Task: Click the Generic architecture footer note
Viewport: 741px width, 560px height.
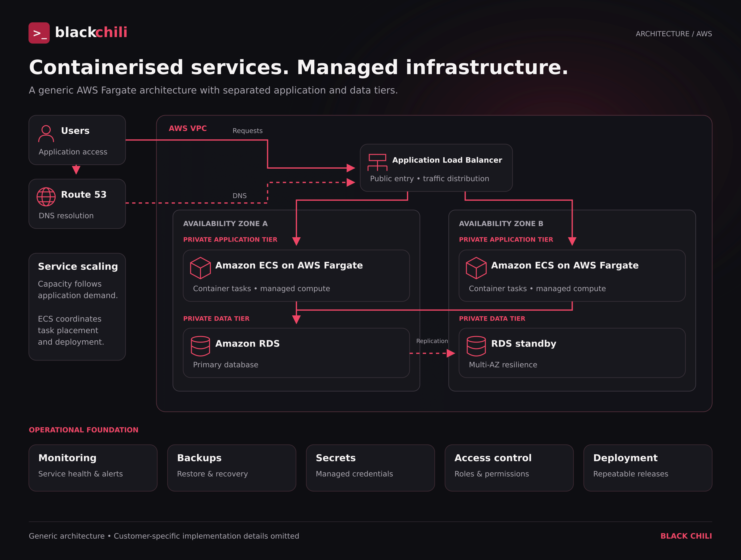Action: (x=164, y=536)
